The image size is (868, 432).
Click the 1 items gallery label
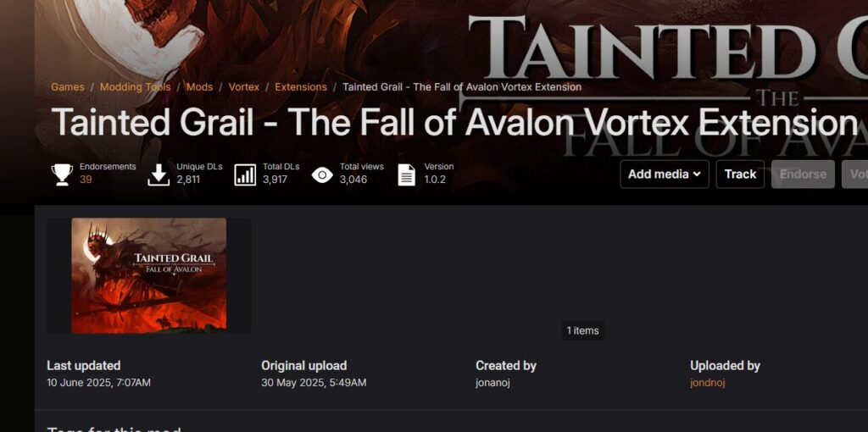pos(582,330)
